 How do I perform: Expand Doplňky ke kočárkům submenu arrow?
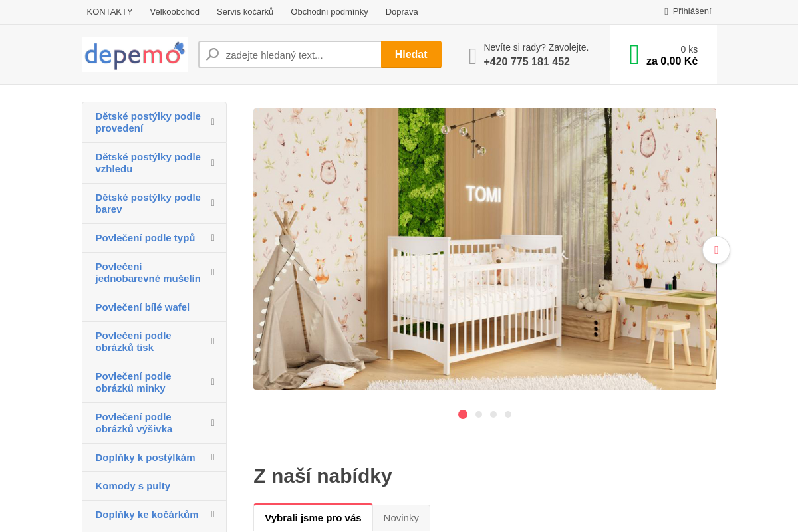[213, 514]
